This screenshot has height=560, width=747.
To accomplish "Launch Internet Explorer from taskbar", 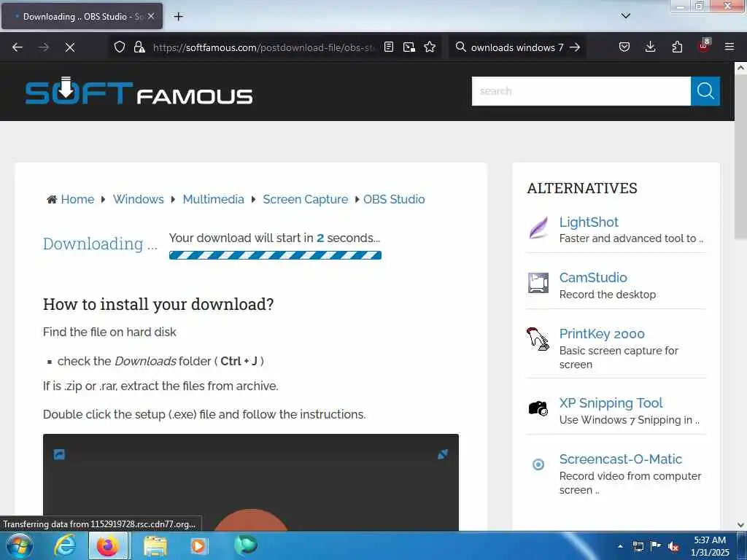I will point(65,545).
